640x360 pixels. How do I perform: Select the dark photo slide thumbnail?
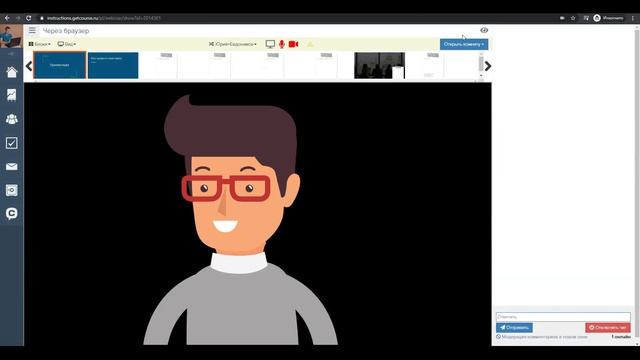[379, 65]
